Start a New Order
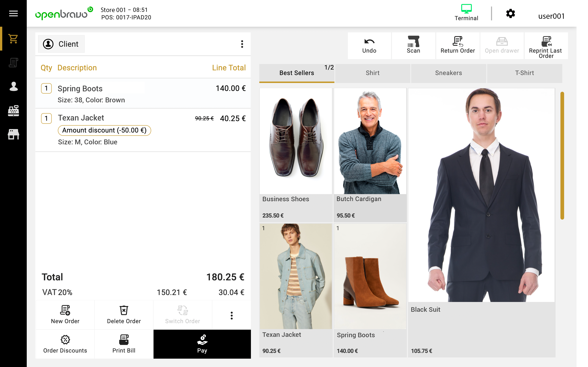 (x=65, y=315)
